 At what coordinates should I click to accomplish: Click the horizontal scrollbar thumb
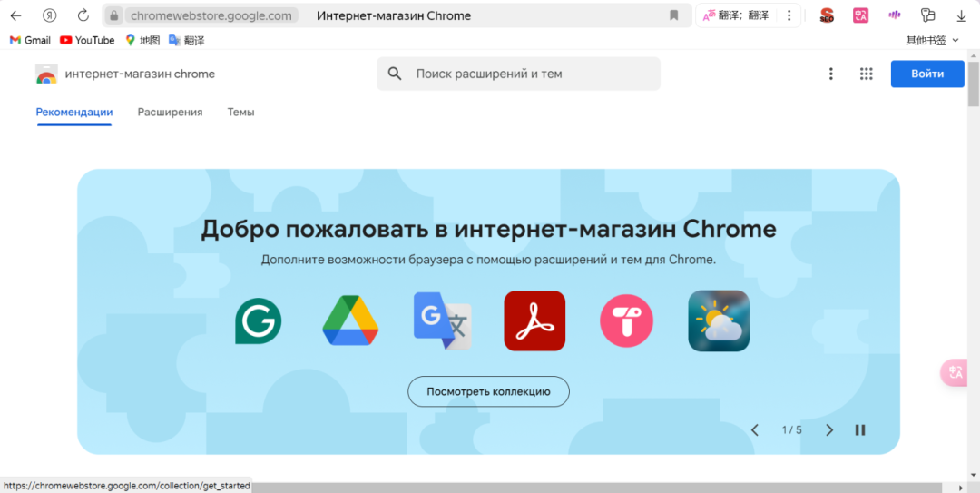(597, 488)
